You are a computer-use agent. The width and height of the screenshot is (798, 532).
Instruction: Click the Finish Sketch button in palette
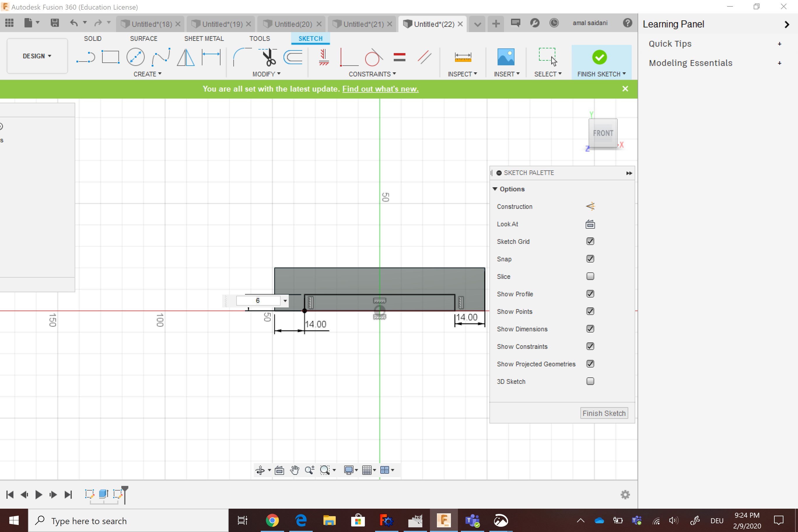[x=603, y=413]
